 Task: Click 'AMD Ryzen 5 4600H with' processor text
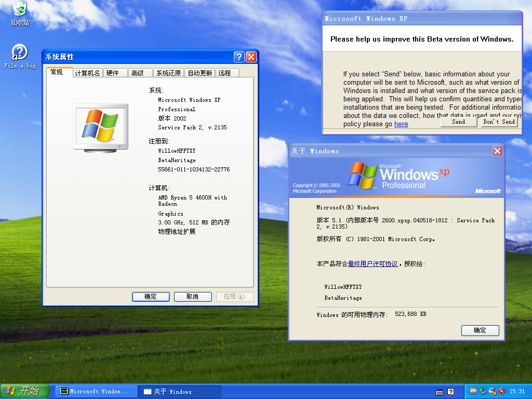pyautogui.click(x=193, y=197)
